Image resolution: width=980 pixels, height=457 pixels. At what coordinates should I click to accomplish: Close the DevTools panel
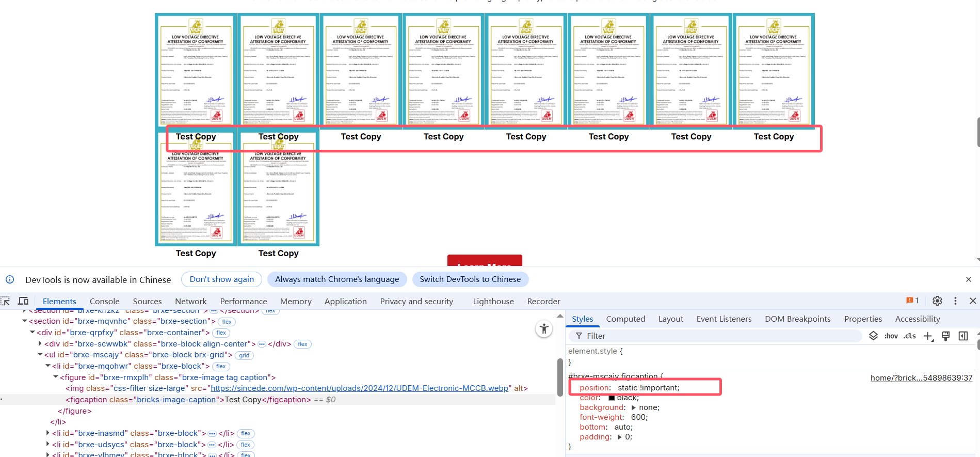[973, 301]
